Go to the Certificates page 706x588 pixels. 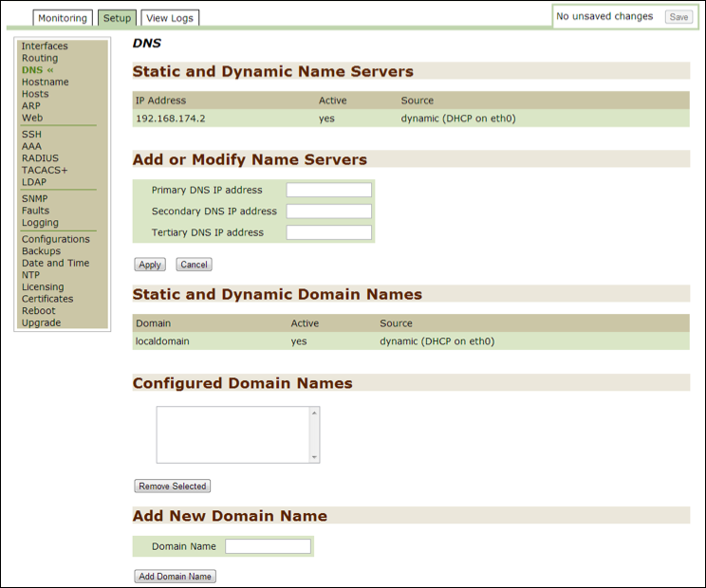47,299
